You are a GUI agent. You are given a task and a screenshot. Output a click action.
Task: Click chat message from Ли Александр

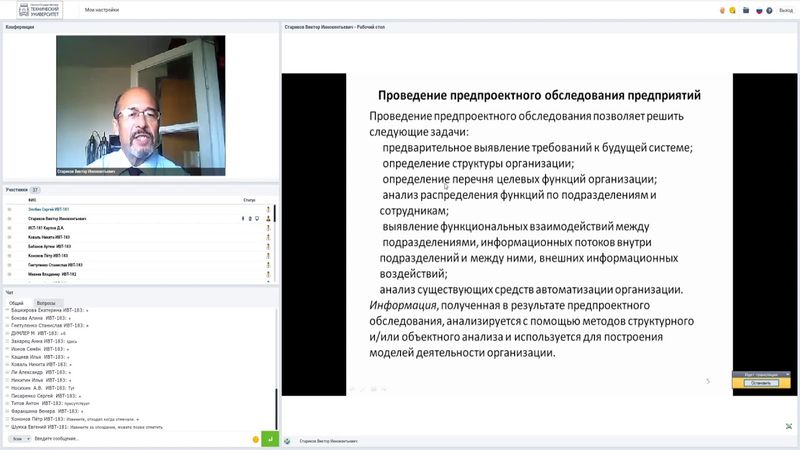click(41, 372)
